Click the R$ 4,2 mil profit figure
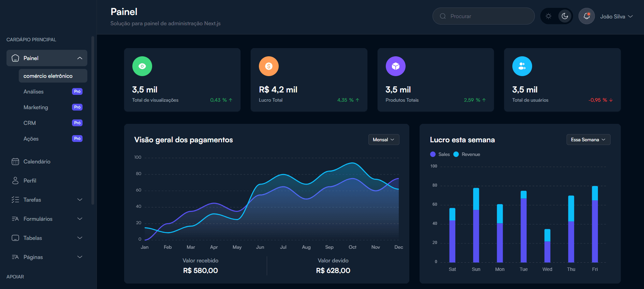The width and height of the screenshot is (644, 289). click(x=278, y=89)
